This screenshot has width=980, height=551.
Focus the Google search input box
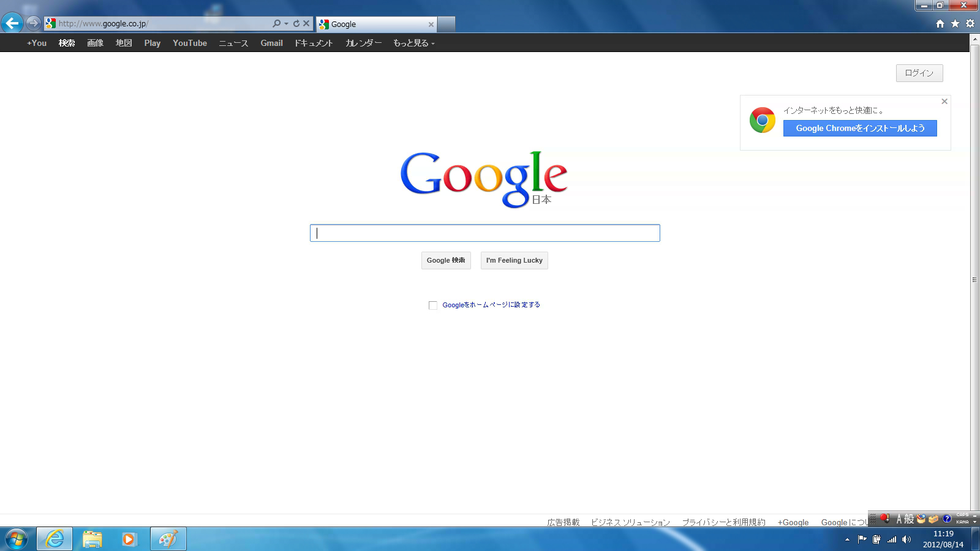[x=485, y=233]
